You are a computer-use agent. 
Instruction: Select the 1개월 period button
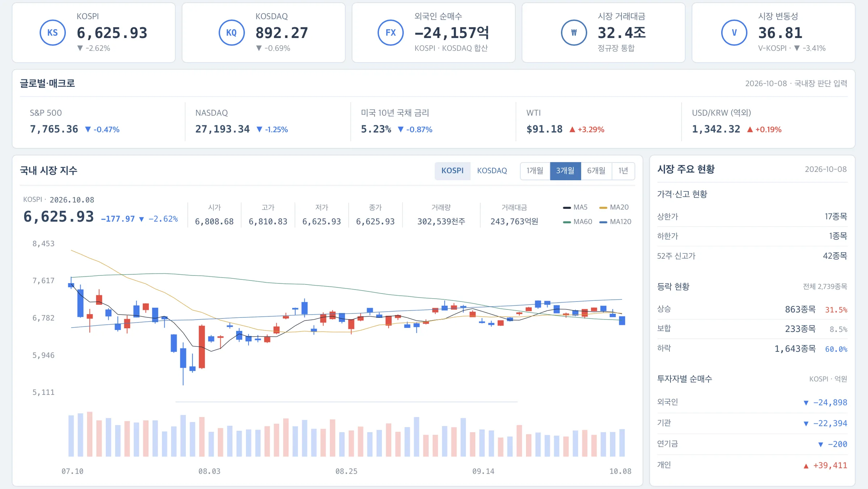[535, 171]
